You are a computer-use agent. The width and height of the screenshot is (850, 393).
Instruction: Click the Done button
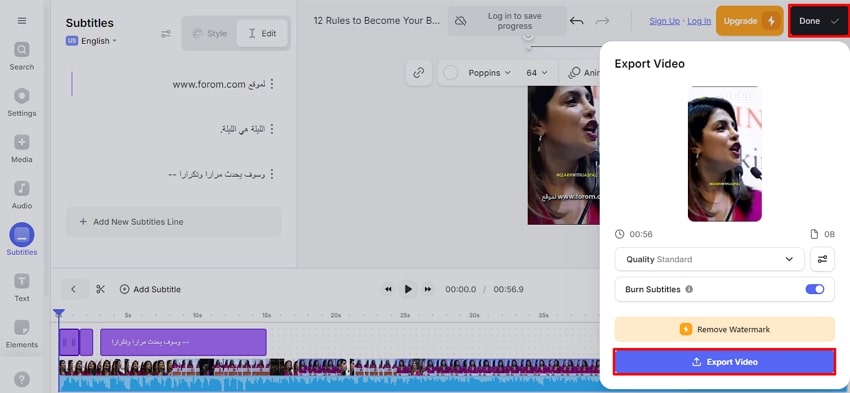819,21
